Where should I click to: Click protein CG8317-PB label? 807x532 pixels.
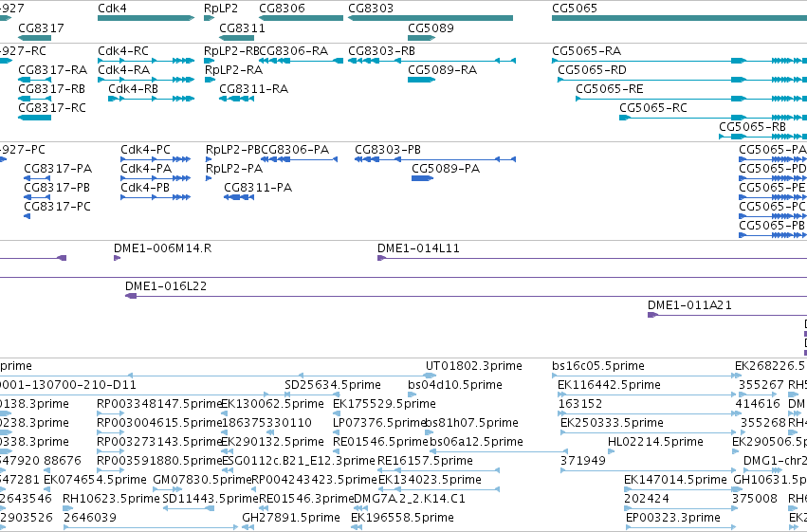(57, 188)
